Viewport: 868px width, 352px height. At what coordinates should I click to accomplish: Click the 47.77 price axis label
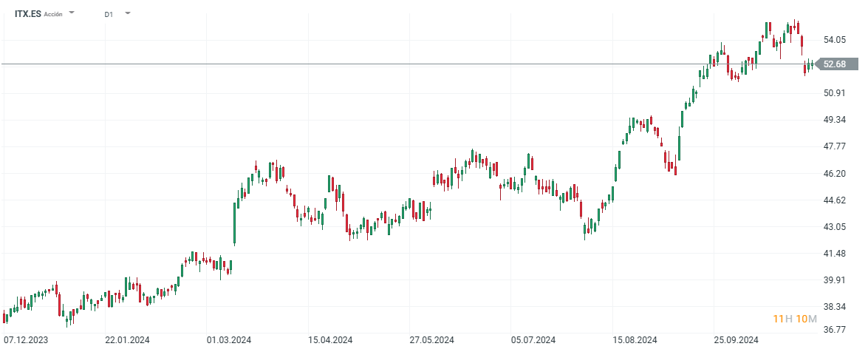pos(835,146)
